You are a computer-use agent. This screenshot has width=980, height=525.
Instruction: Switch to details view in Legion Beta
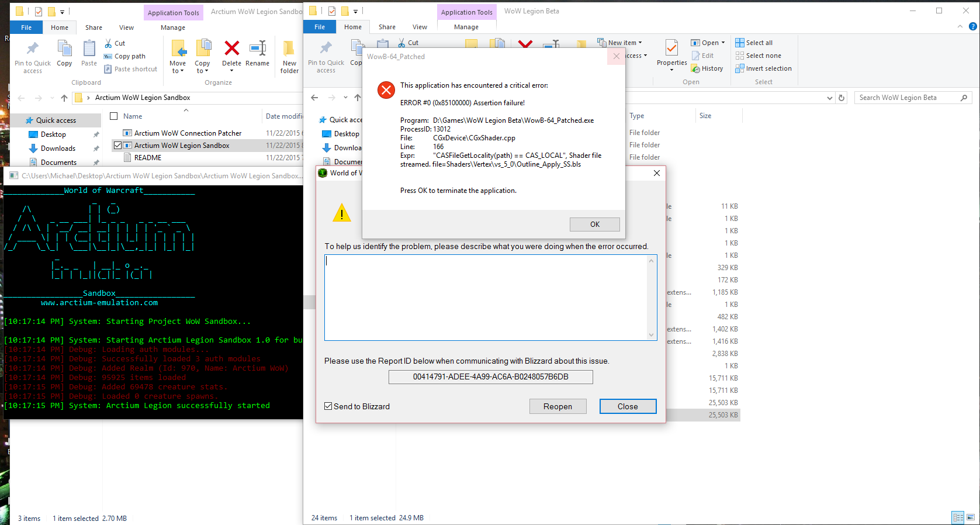click(958, 517)
